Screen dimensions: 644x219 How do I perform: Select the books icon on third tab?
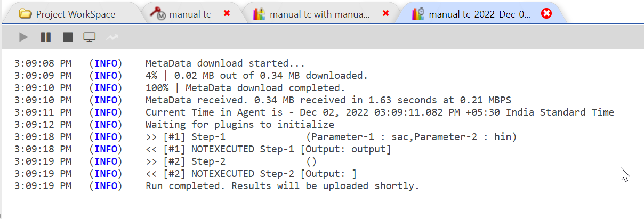[x=260, y=14]
